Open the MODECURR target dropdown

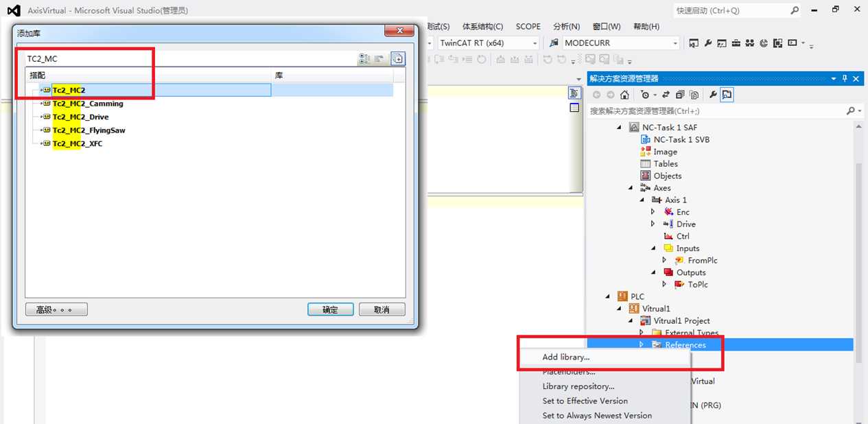click(x=675, y=43)
